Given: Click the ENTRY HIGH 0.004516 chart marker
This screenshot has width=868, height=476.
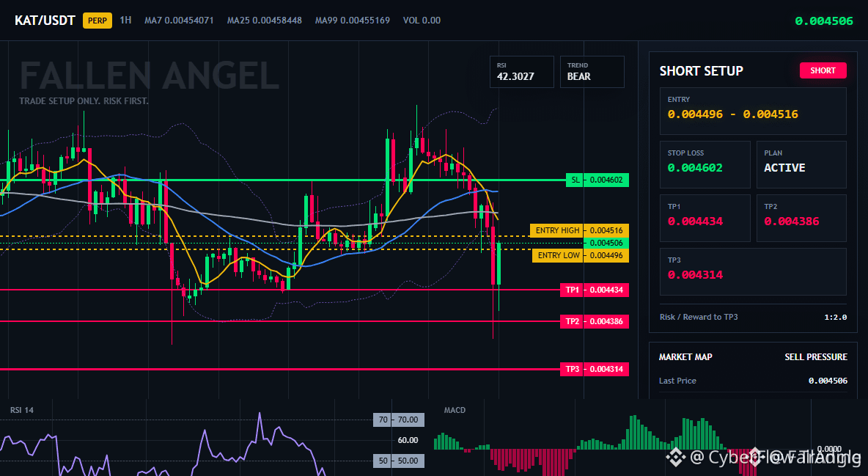Looking at the screenshot, I should (579, 230).
